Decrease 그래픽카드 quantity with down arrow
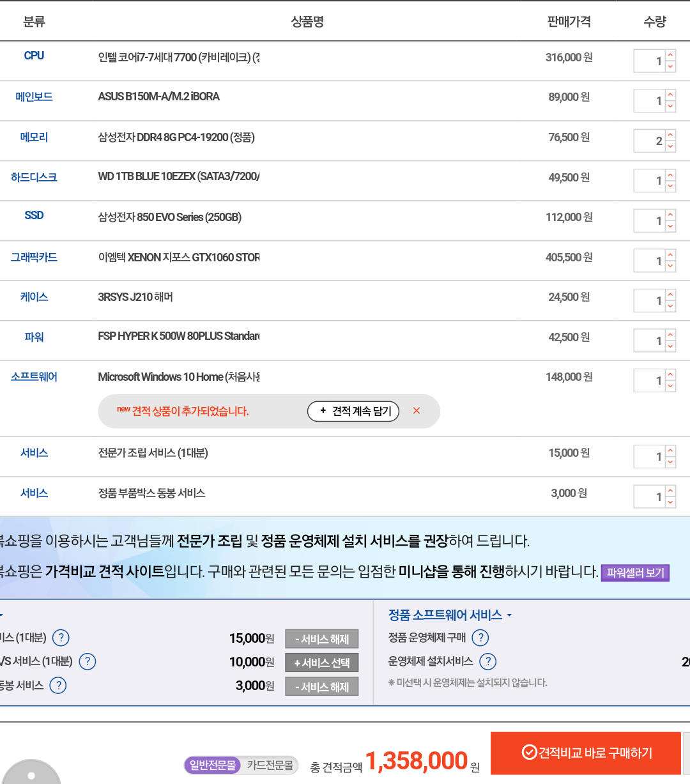690x784 pixels. pyautogui.click(x=670, y=266)
